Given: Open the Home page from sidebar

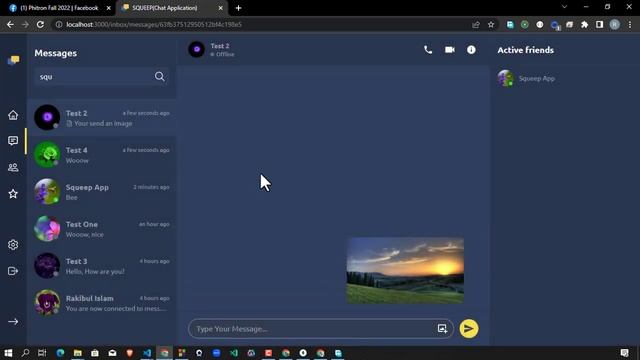Looking at the screenshot, I should pos(13,115).
